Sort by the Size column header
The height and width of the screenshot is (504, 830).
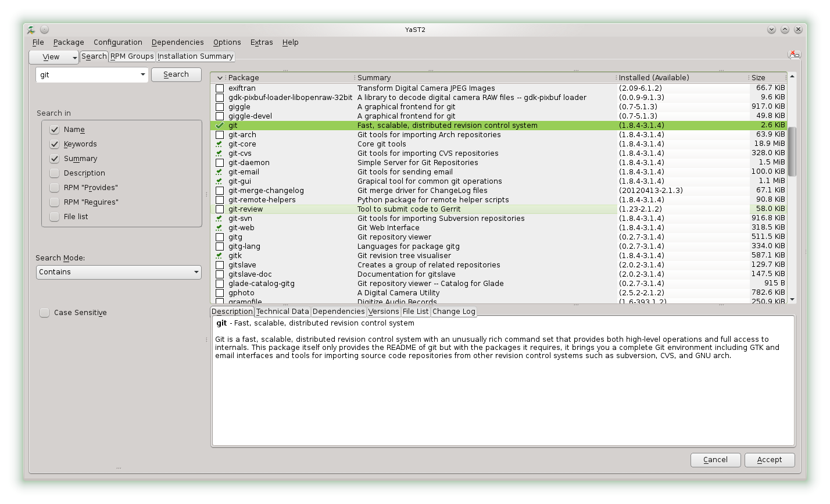[767, 78]
